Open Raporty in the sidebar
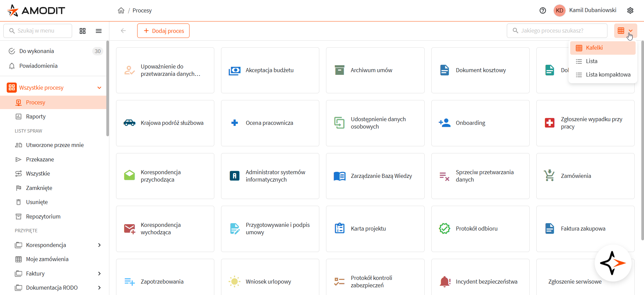Screen dimensions: 644x295 click(x=36, y=116)
